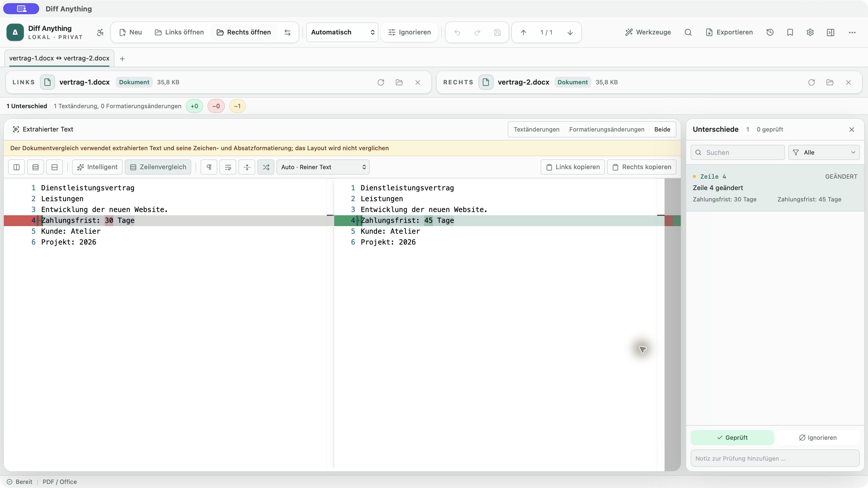Screen dimensions: 868x488
Task: Swap left and right files
Action: (x=288, y=32)
